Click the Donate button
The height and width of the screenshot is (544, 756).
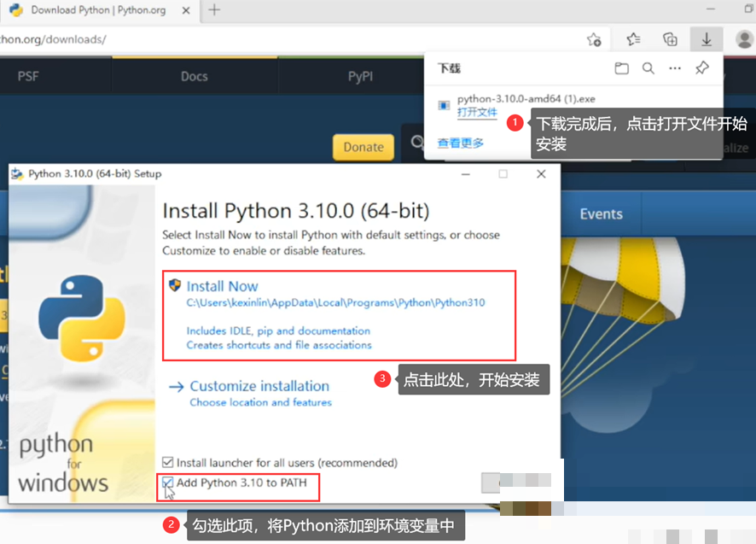[x=363, y=147]
